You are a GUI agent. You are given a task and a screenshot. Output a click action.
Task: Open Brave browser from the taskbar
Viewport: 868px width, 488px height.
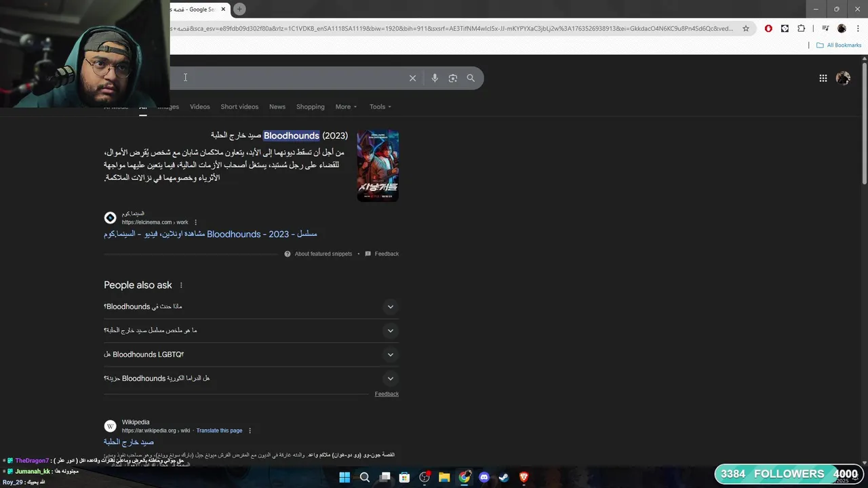[x=524, y=477]
